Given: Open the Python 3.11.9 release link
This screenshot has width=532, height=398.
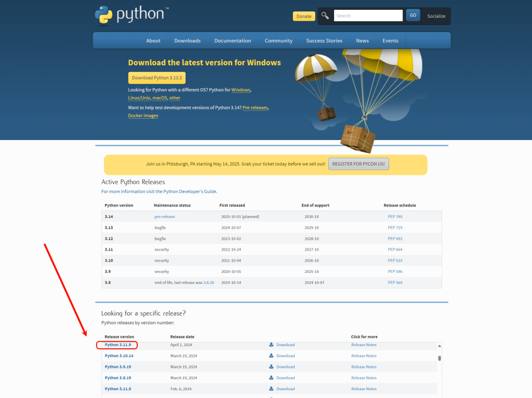Looking at the screenshot, I should (x=117, y=345).
